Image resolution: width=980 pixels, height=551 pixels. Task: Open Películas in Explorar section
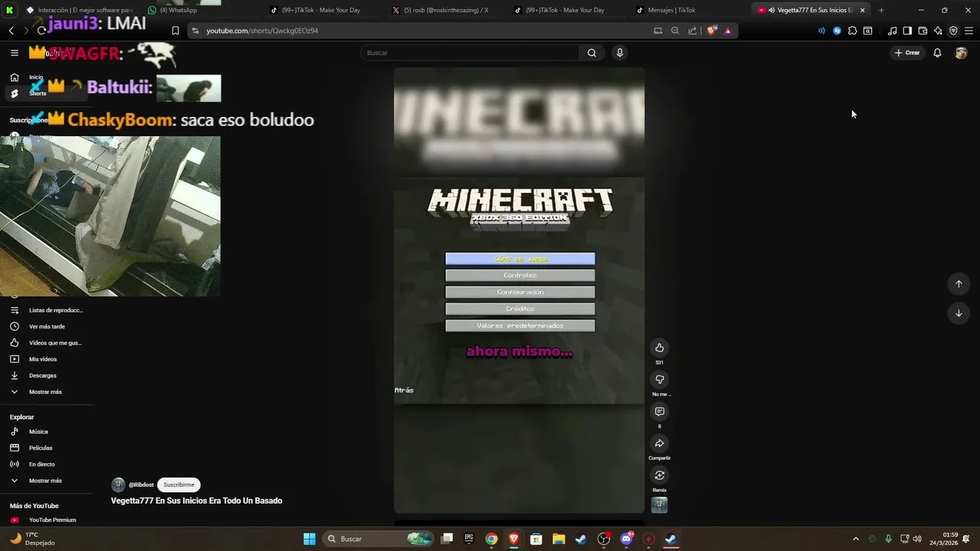46,448
